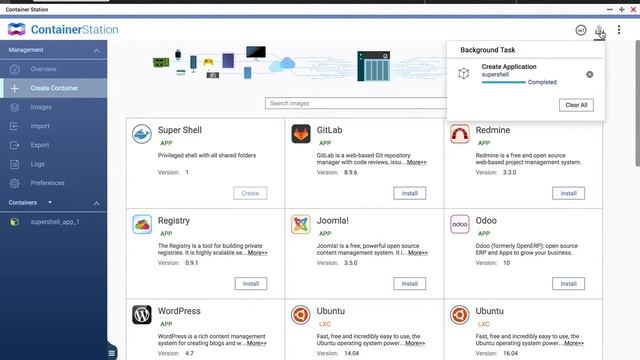The width and height of the screenshot is (640, 360).
Task: Click the Export sidebar icon
Action: pyautogui.click(x=15, y=145)
